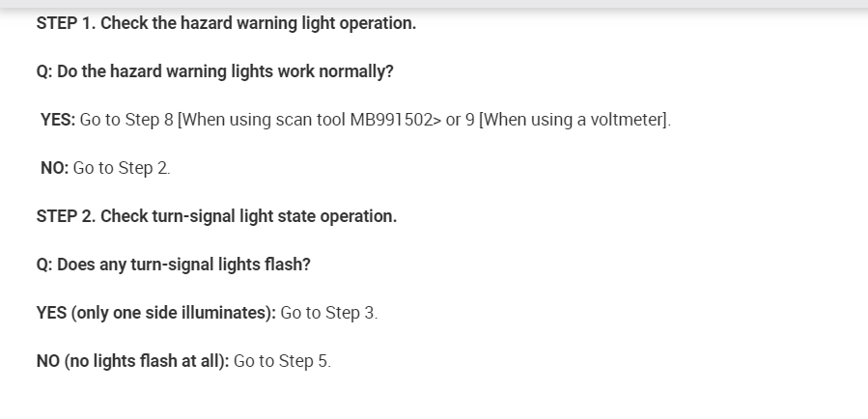
Task: Click "Check the hazard warning light operation" heading text
Action: point(258,23)
